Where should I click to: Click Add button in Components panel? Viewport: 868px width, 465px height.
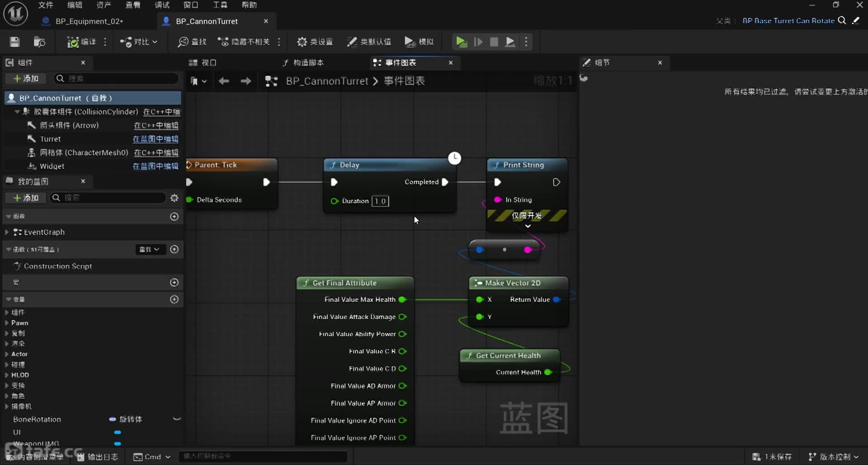(x=26, y=79)
